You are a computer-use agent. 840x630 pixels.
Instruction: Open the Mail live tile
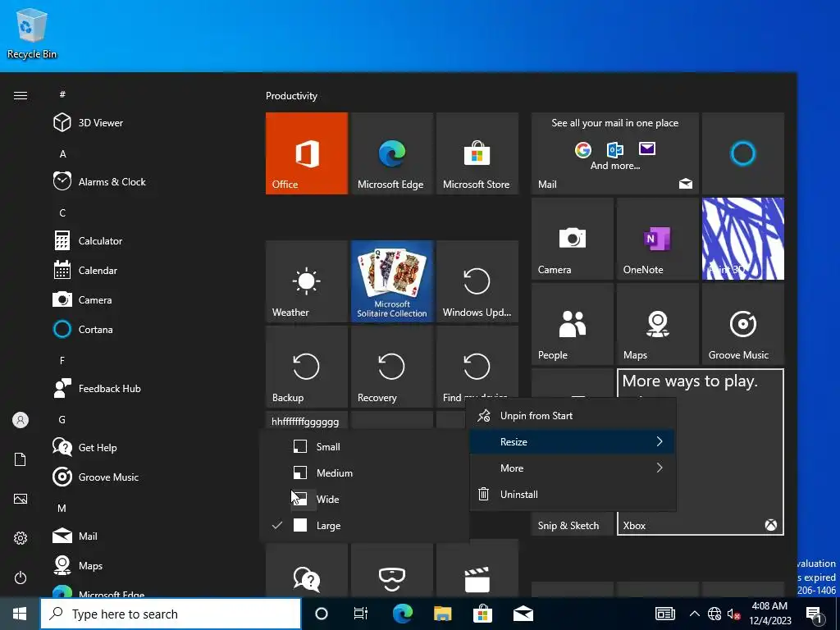[615, 153]
